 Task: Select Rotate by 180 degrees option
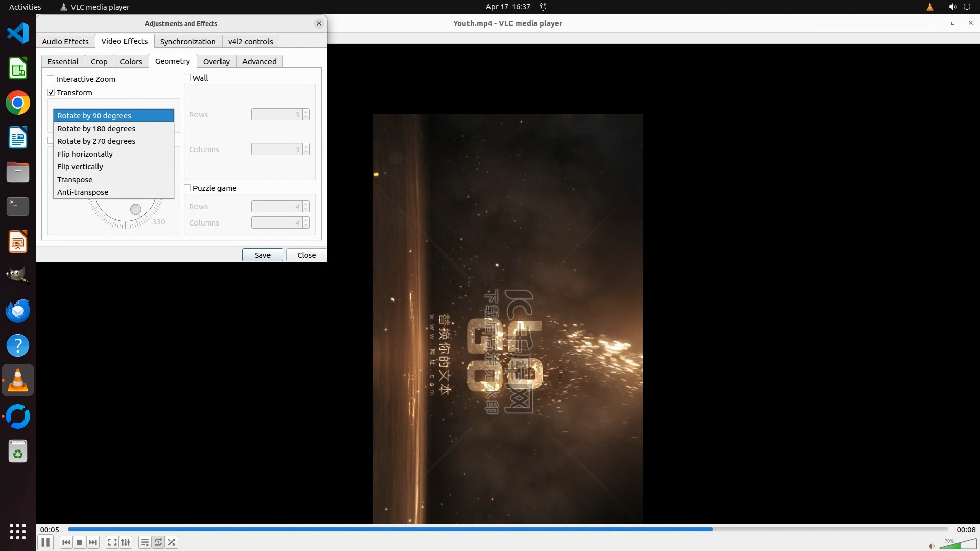click(x=96, y=129)
